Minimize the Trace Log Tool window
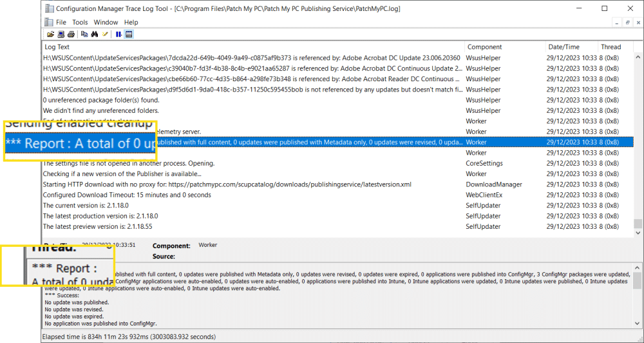Screen dimensions: 644x343 point(579,8)
